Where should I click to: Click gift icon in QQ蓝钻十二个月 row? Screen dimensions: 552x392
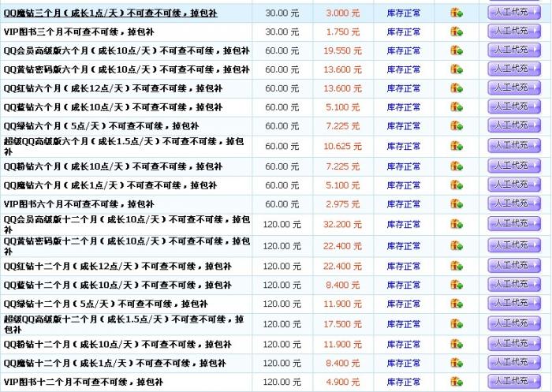point(457,285)
